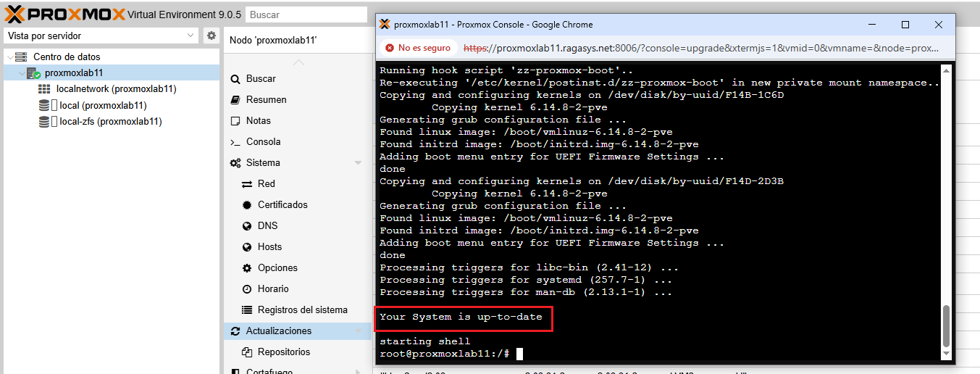Select proxmoxlab11 node in tree
The width and height of the screenshot is (980, 374).
coord(74,72)
